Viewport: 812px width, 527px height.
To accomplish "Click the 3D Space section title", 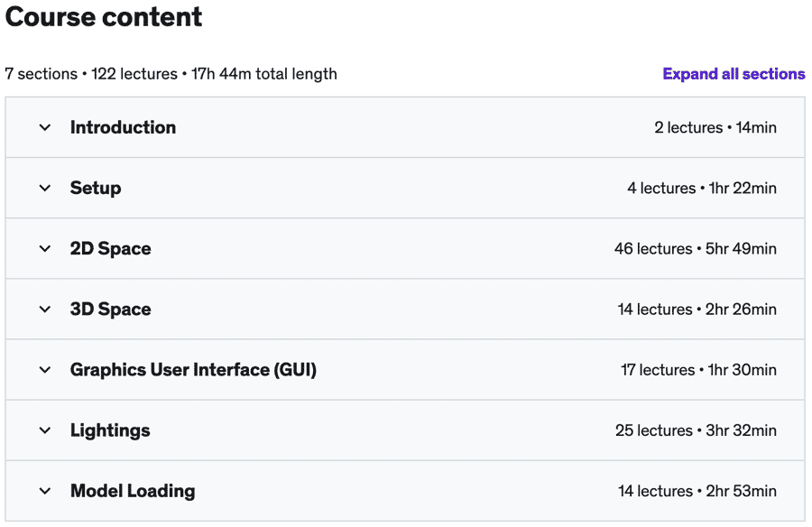I will coord(111,310).
